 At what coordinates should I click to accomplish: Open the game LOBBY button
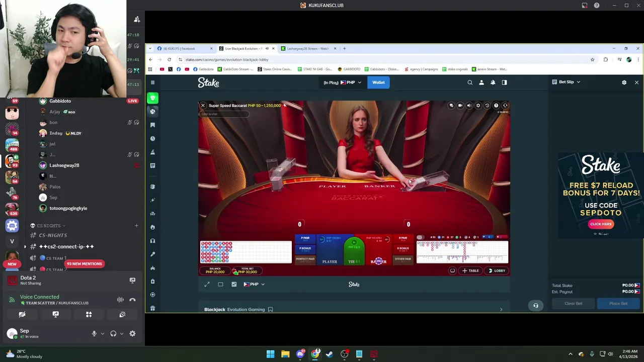click(x=497, y=271)
